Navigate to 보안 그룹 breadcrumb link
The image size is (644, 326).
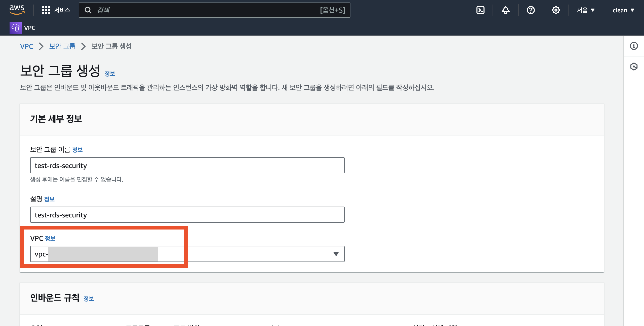click(x=62, y=46)
